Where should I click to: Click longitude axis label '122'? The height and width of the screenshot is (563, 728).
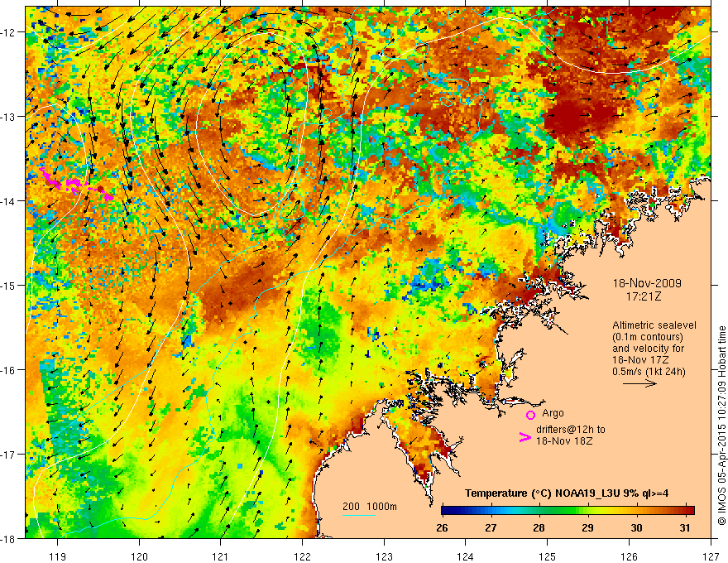pos(302,556)
